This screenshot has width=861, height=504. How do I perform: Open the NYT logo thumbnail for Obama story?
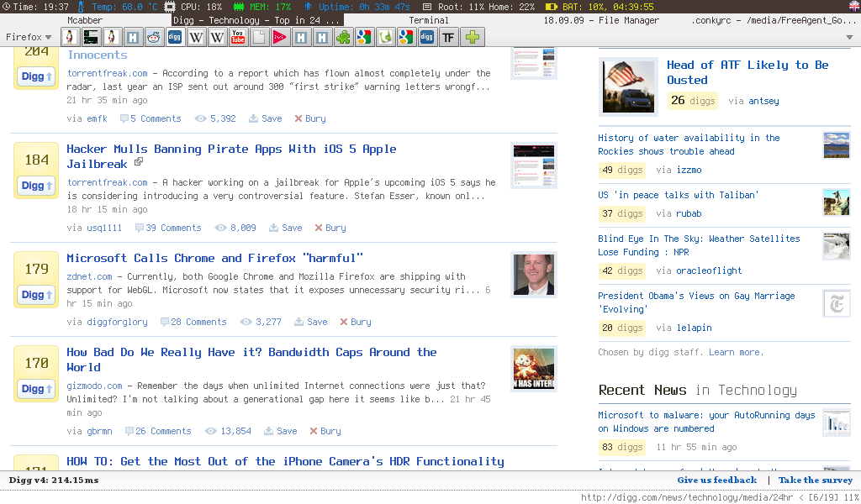click(837, 303)
